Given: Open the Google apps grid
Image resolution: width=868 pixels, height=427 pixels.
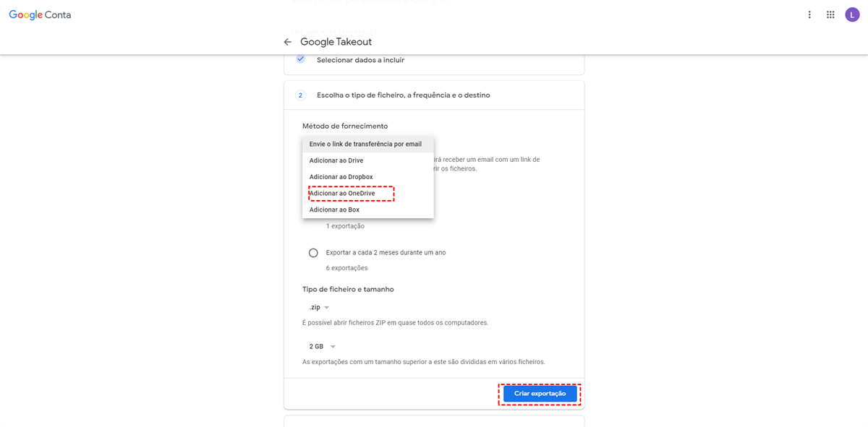Looking at the screenshot, I should 830,14.
